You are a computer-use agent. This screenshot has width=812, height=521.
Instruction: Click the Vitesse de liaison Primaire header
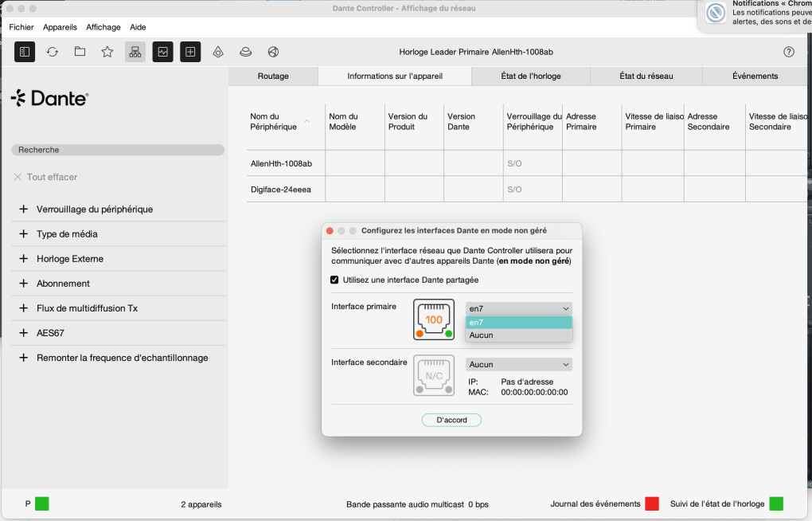[653, 121]
